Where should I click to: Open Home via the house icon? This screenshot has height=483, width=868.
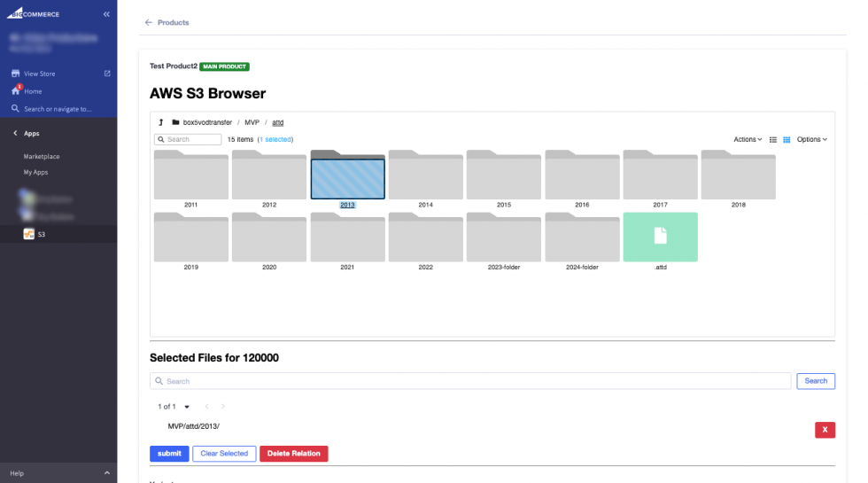[x=15, y=91]
